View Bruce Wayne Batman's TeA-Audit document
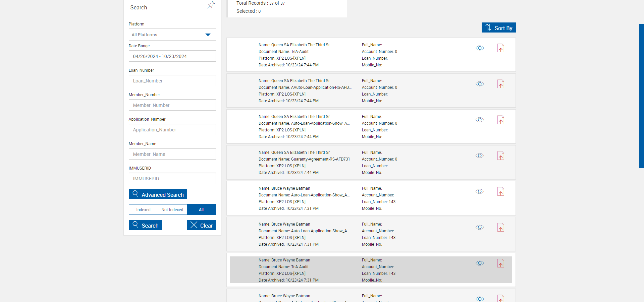Image resolution: width=644 pixels, height=302 pixels. 480,263
